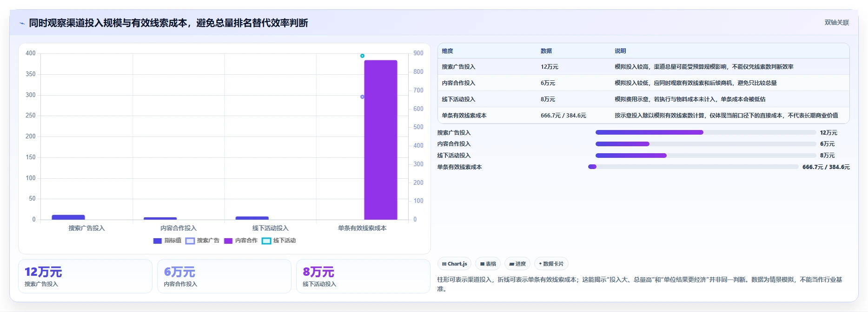Image resolution: width=868 pixels, height=312 pixels.
Task: Click the 数据 column header
Action: pyautogui.click(x=546, y=51)
